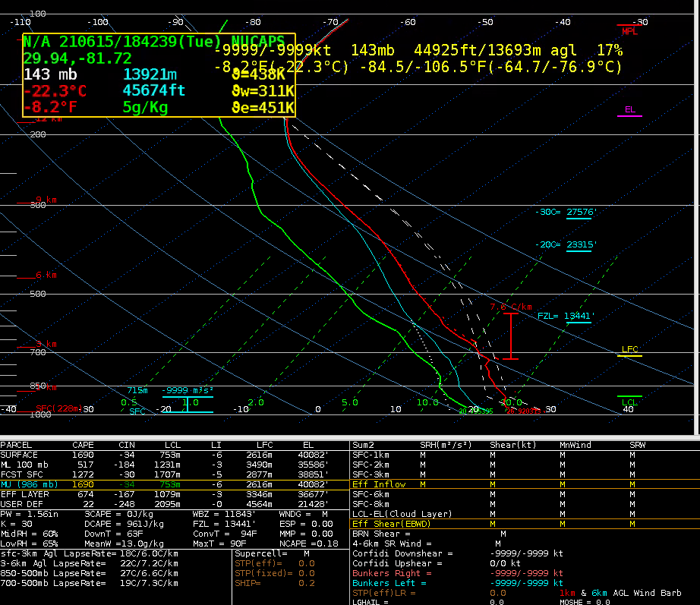Click the 715m cyan label
The image size is (700, 605).
point(137,391)
